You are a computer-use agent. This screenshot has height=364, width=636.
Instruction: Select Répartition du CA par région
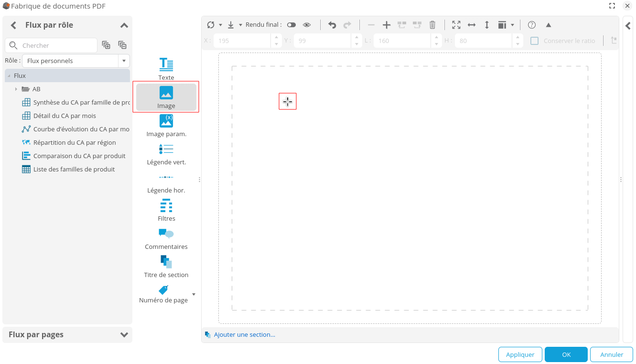pos(69,142)
